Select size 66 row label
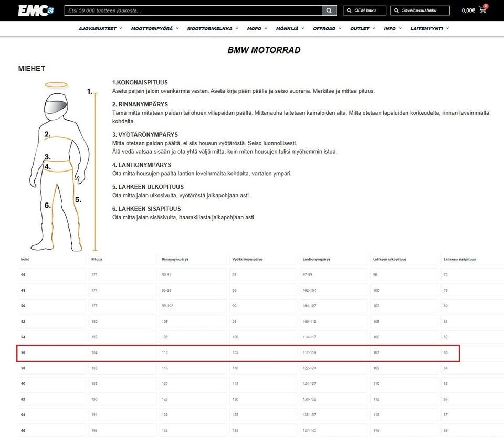This screenshot has width=504, height=438. (23, 430)
